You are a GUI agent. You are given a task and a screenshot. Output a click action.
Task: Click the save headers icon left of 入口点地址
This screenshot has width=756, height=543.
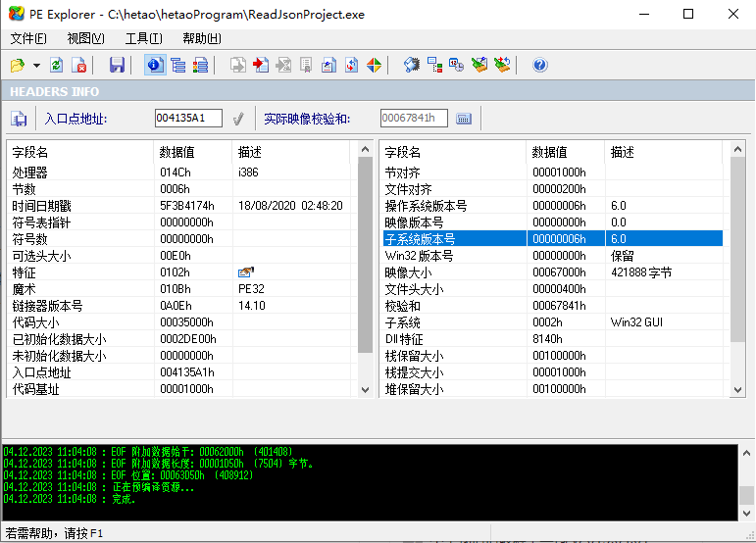pos(20,119)
